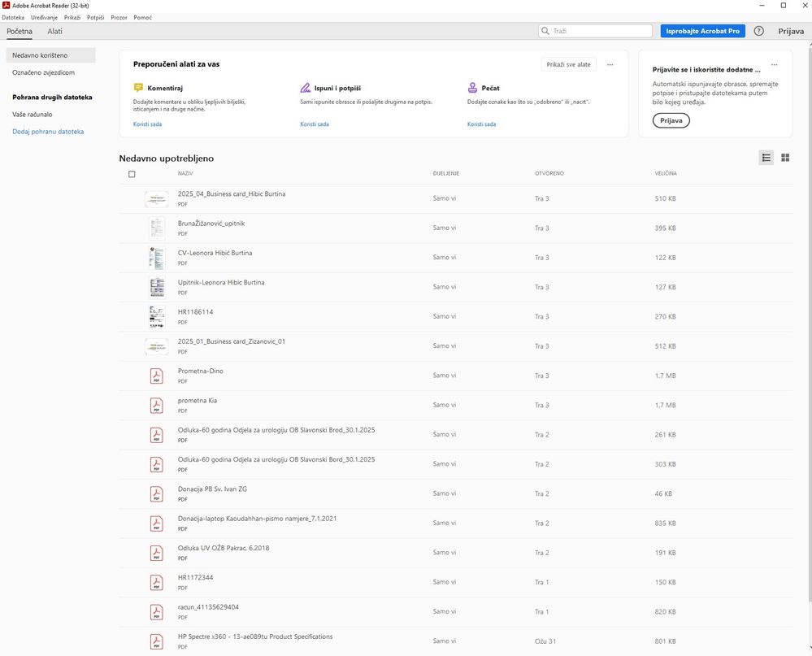
Task: Switch to grid view of recent files
Action: 785,158
